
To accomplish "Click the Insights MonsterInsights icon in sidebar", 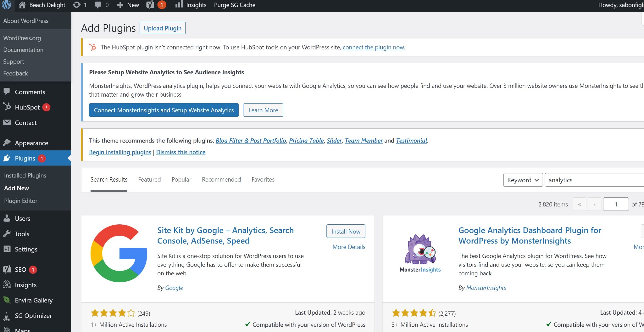I will (7, 284).
